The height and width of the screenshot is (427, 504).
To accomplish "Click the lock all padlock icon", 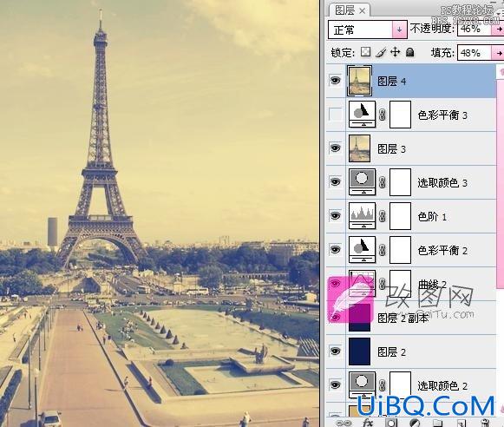I will pos(409,52).
